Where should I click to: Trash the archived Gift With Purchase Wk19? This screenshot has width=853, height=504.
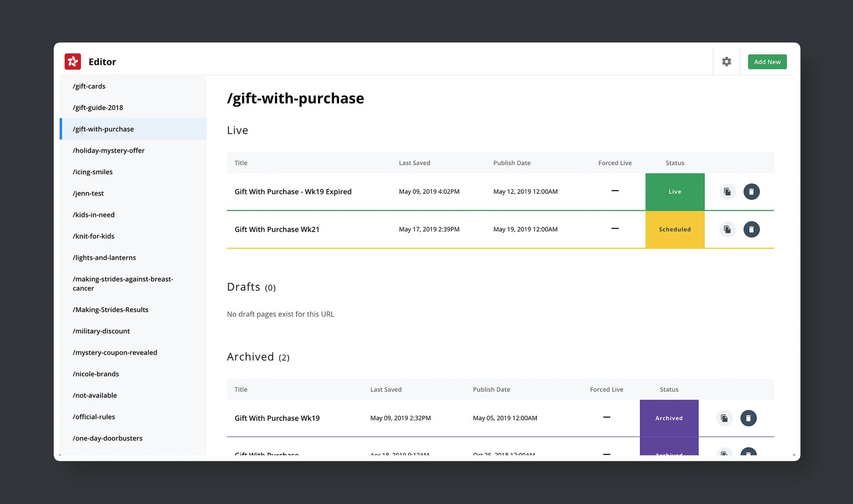[748, 418]
